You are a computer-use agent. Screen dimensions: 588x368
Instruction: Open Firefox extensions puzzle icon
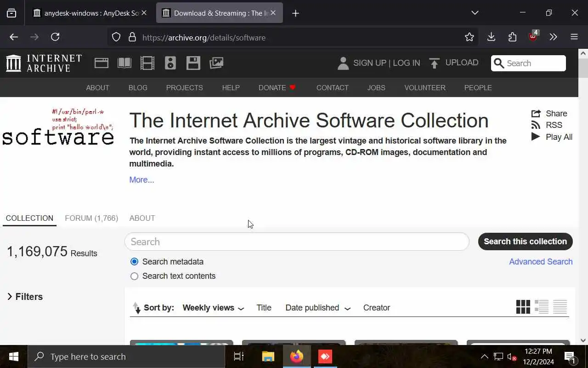(x=513, y=37)
